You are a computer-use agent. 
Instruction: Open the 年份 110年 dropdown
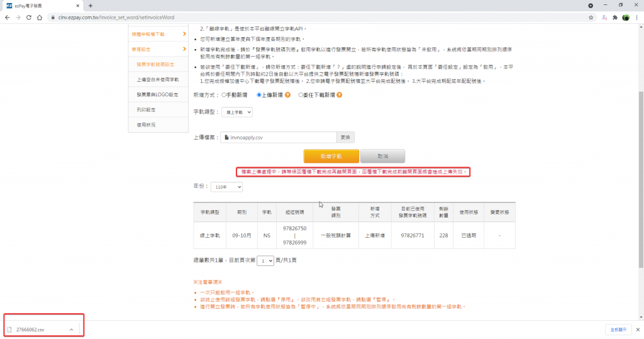226,187
